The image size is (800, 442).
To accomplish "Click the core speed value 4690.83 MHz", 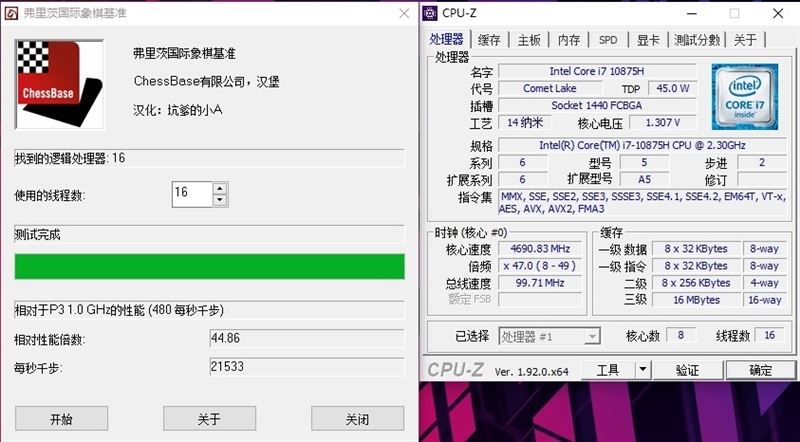I will (x=540, y=249).
